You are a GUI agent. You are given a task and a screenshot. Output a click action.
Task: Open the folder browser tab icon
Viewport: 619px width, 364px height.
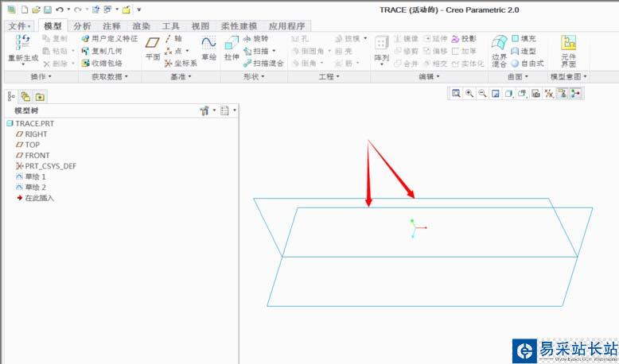(25, 97)
